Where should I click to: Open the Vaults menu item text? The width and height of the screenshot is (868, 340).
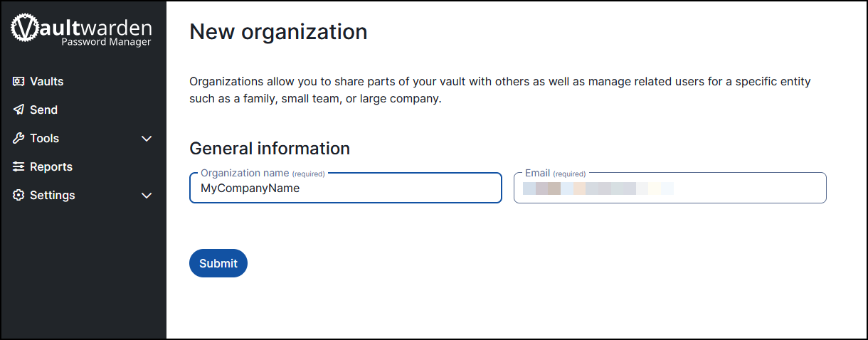pos(47,82)
